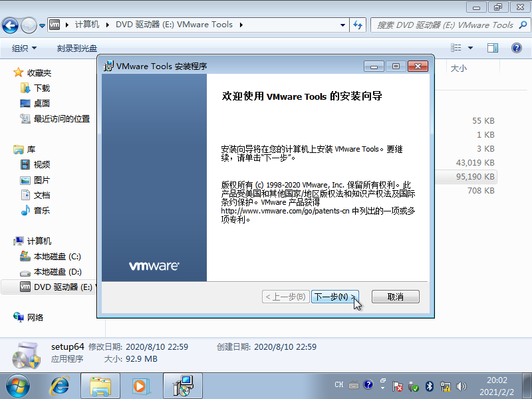Click Cancel (取消) in the installer

point(395,297)
